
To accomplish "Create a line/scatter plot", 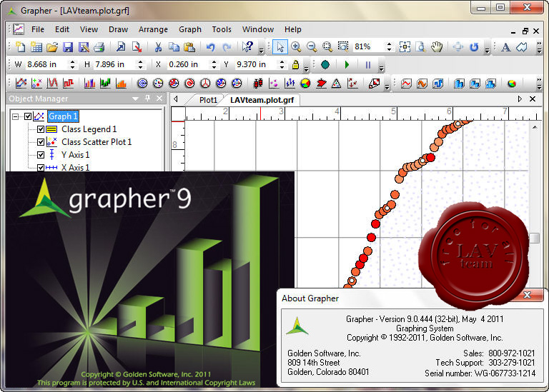I will click(21, 84).
